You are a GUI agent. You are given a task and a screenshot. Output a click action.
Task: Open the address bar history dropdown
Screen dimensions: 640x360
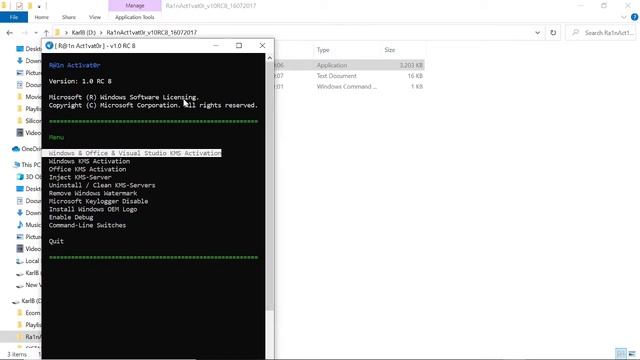pos(538,33)
